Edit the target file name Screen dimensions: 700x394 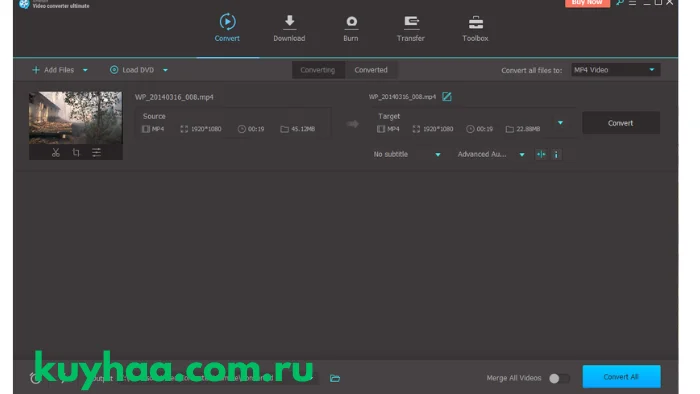coord(447,96)
